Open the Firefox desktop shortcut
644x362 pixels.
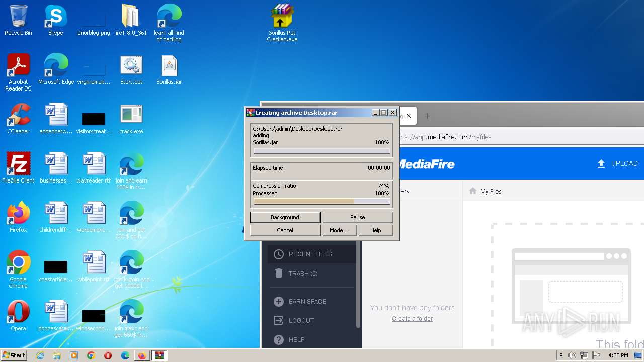coord(18,217)
